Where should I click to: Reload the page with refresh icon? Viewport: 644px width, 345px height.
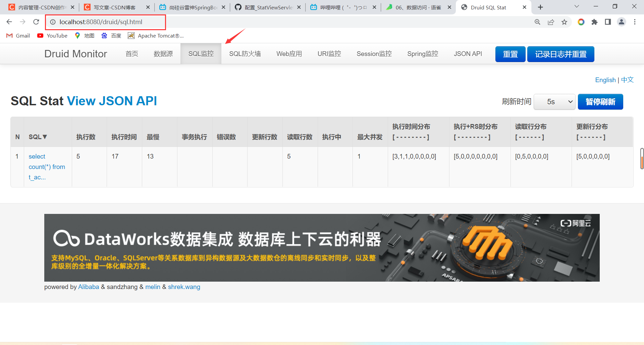[36, 22]
